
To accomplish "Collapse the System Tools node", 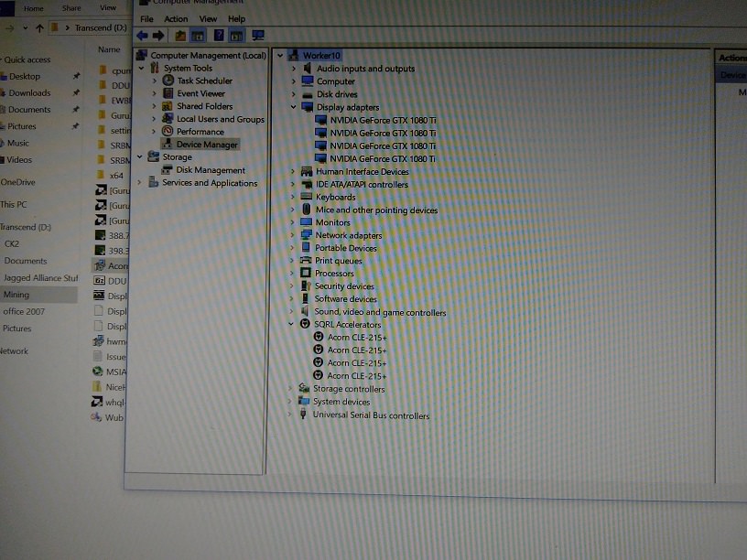I will (x=142, y=68).
